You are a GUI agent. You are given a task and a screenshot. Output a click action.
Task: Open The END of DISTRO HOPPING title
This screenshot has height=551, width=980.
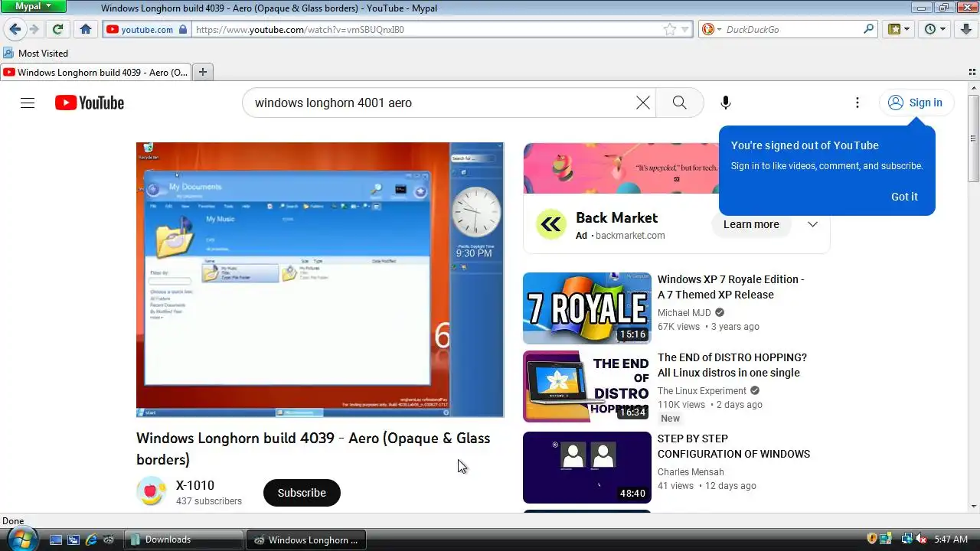coord(733,365)
